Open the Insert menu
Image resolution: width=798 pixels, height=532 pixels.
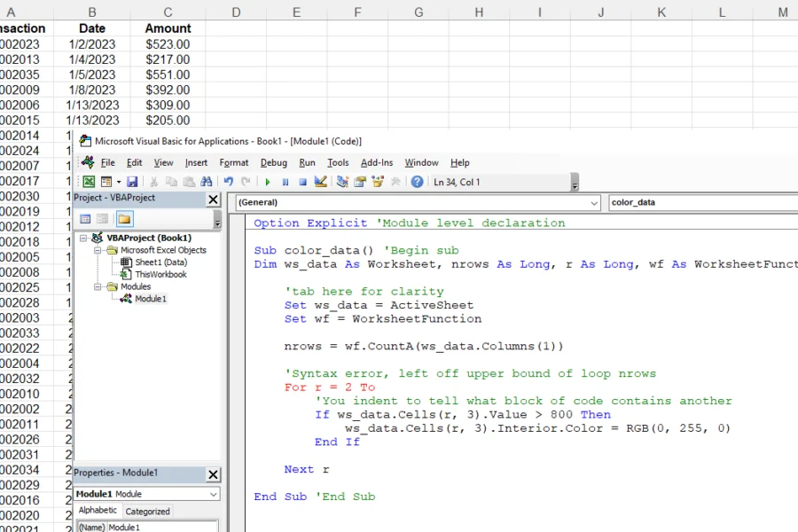[196, 162]
